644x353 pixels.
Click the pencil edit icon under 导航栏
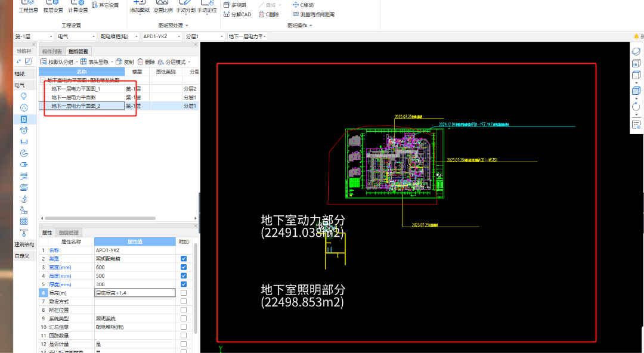[28, 61]
